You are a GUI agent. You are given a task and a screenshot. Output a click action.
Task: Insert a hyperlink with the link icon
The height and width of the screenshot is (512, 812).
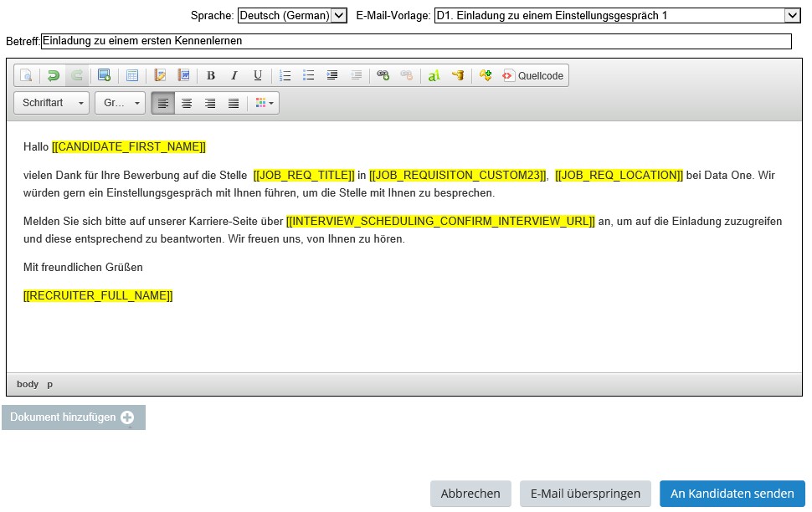click(383, 76)
